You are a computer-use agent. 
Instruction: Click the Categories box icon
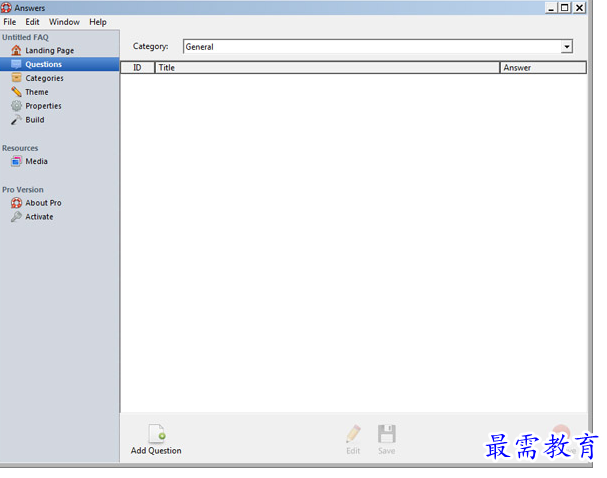[16, 78]
